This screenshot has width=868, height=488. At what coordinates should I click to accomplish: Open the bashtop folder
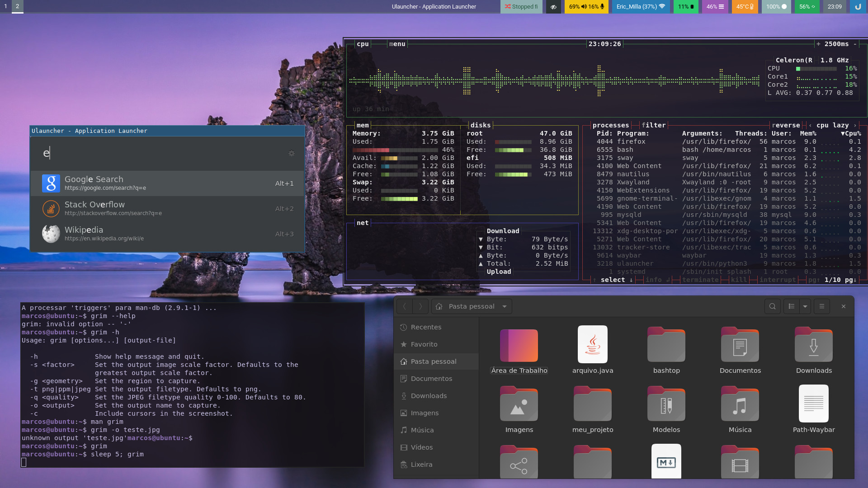click(x=666, y=345)
